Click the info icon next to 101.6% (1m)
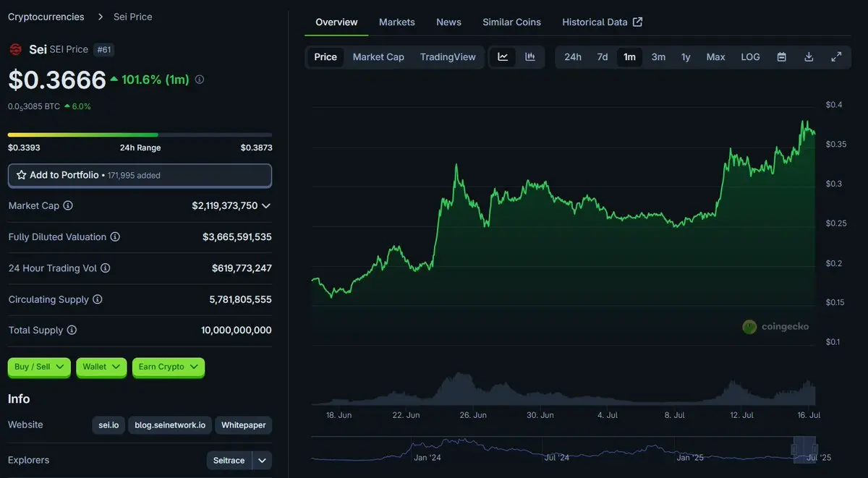The image size is (868, 478). (x=200, y=80)
